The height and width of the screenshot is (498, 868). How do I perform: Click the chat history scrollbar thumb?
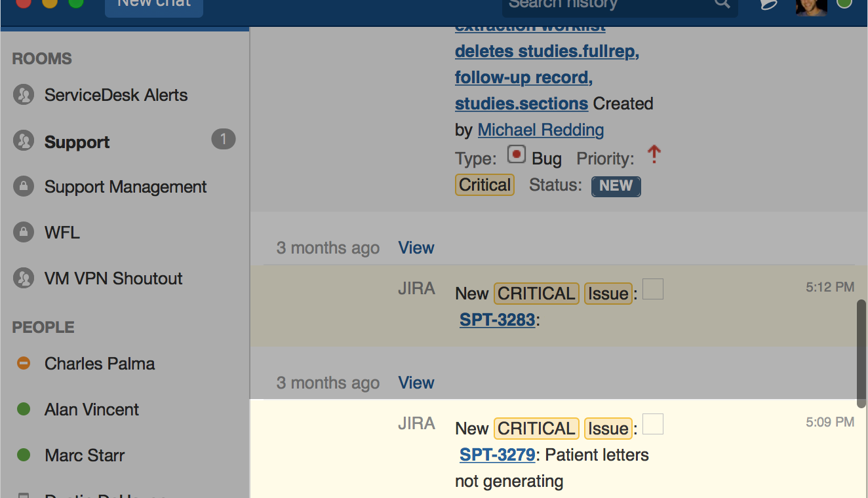click(x=861, y=354)
